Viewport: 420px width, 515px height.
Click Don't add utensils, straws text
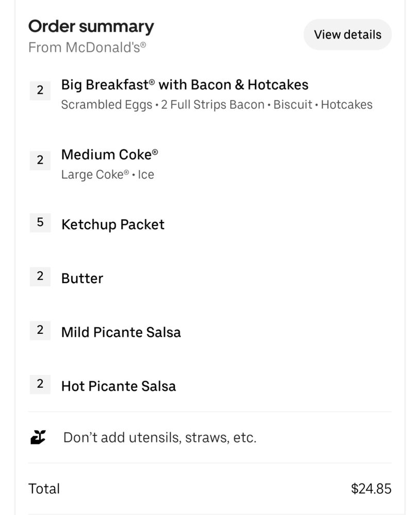160,438
